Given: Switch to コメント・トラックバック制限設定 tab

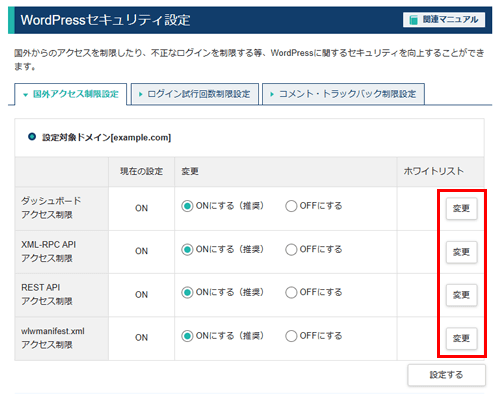Looking at the screenshot, I should [x=343, y=94].
